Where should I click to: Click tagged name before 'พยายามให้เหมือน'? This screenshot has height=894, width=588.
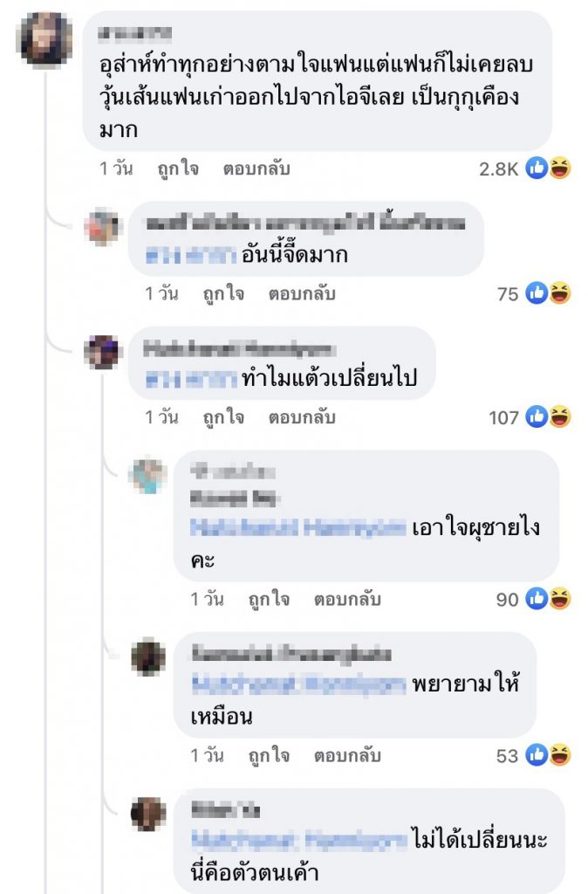[x=298, y=684]
